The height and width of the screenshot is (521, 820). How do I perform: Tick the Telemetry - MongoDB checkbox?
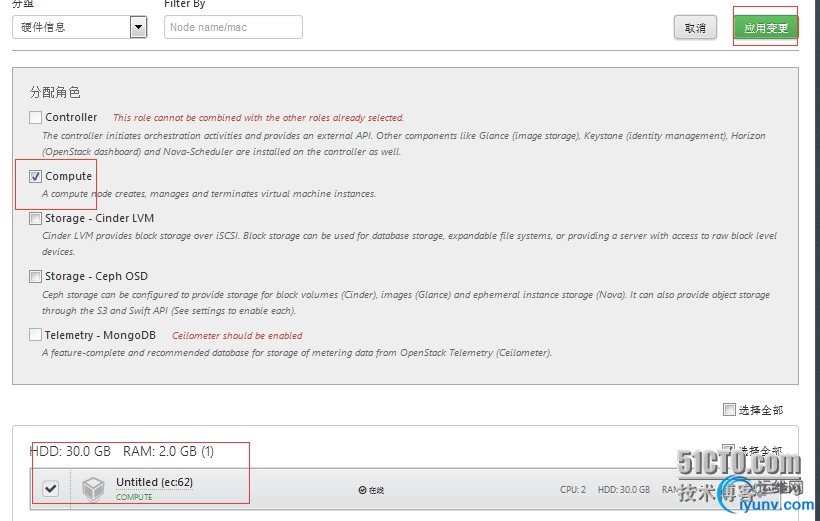[x=36, y=335]
